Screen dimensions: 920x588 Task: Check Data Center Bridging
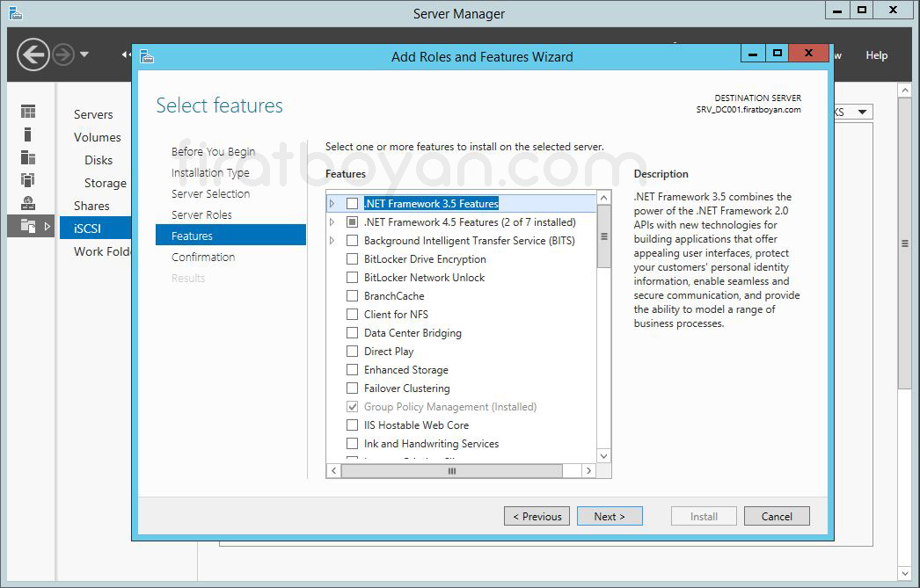(352, 333)
